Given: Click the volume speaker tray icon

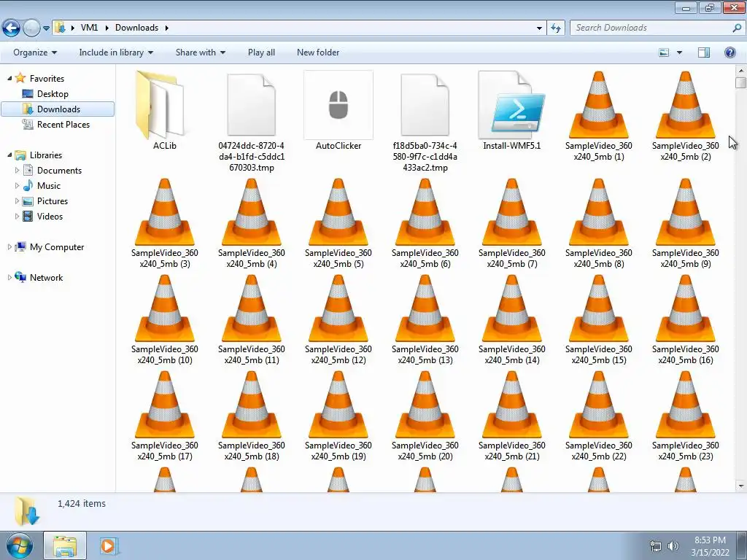Looking at the screenshot, I should point(673,546).
